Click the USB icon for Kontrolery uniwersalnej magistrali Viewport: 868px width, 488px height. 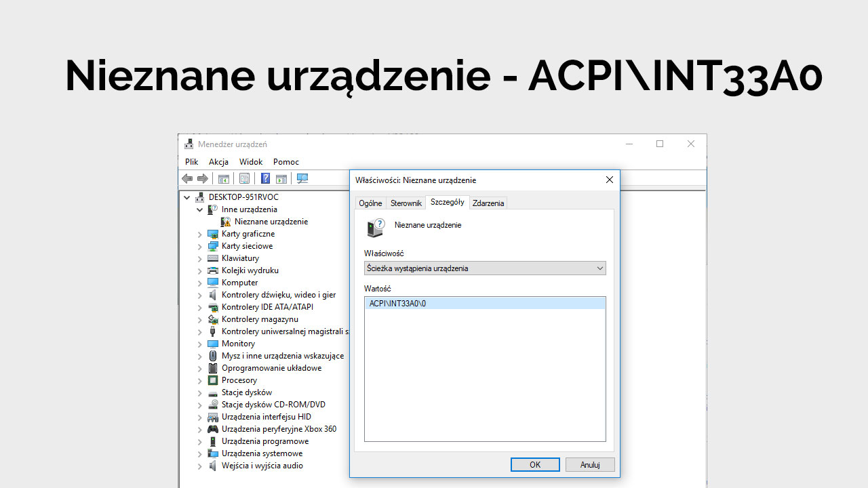[x=213, y=331]
